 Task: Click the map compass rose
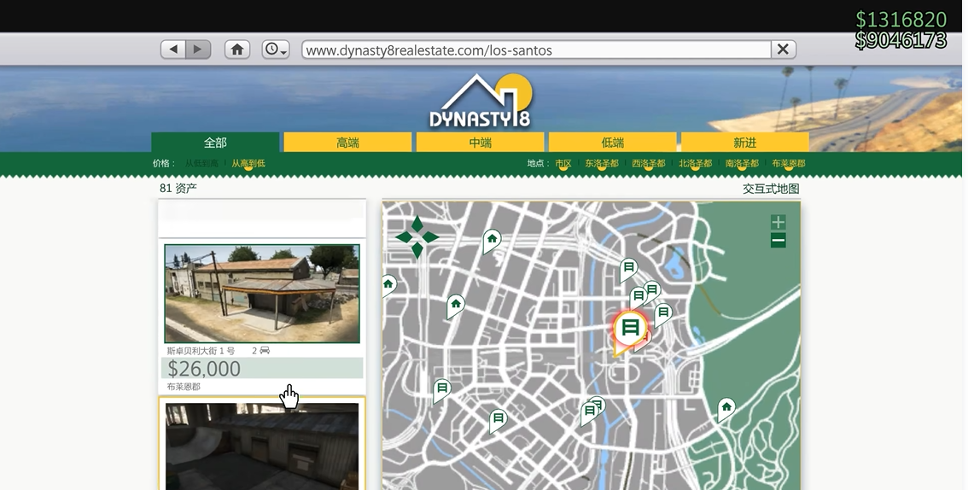(417, 236)
